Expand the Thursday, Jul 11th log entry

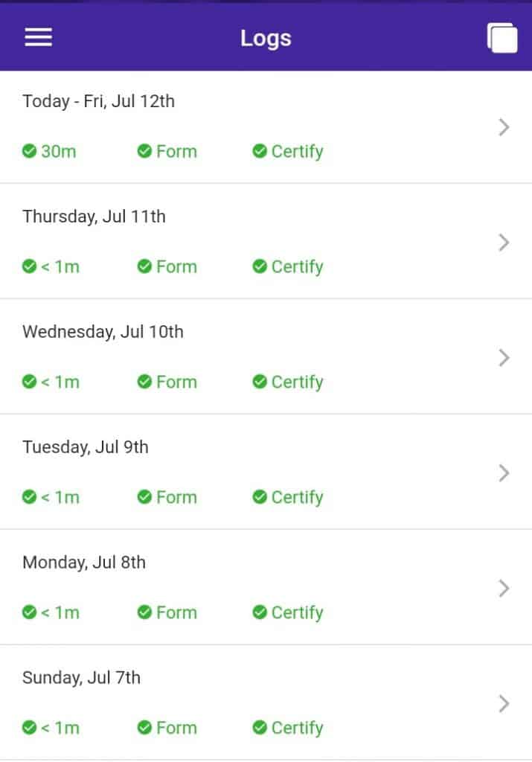(504, 242)
